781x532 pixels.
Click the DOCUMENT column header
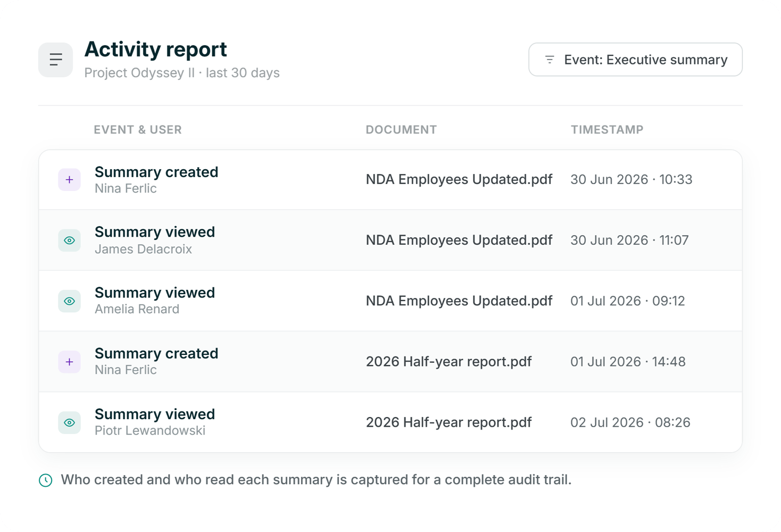tap(401, 130)
